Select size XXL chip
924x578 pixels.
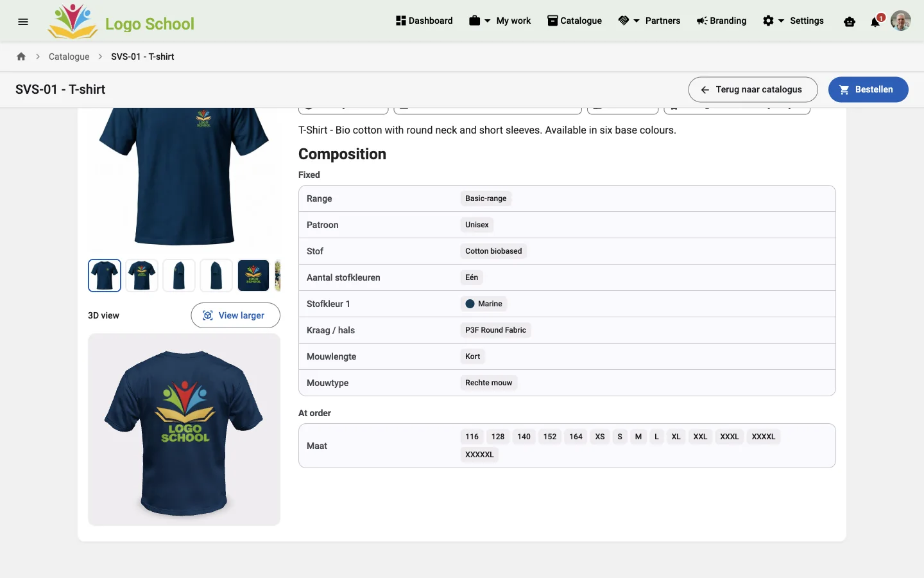(x=700, y=437)
